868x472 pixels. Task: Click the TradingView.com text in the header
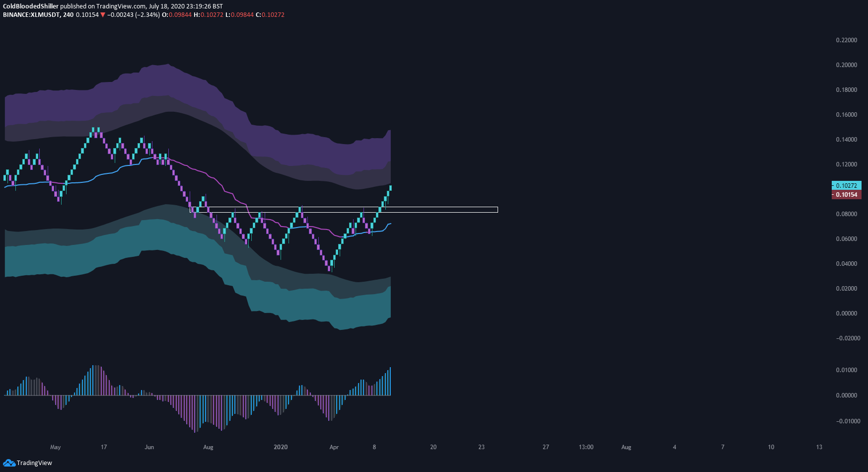(121, 6)
